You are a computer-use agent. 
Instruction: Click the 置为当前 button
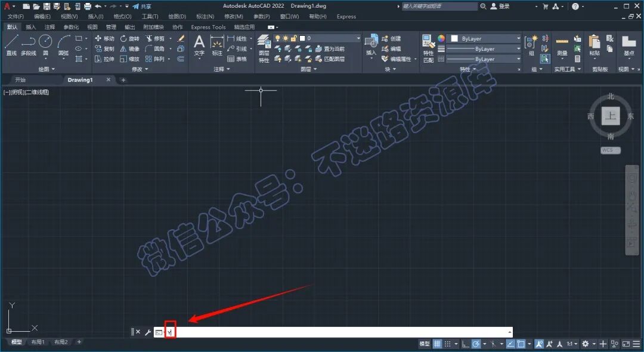click(x=330, y=48)
